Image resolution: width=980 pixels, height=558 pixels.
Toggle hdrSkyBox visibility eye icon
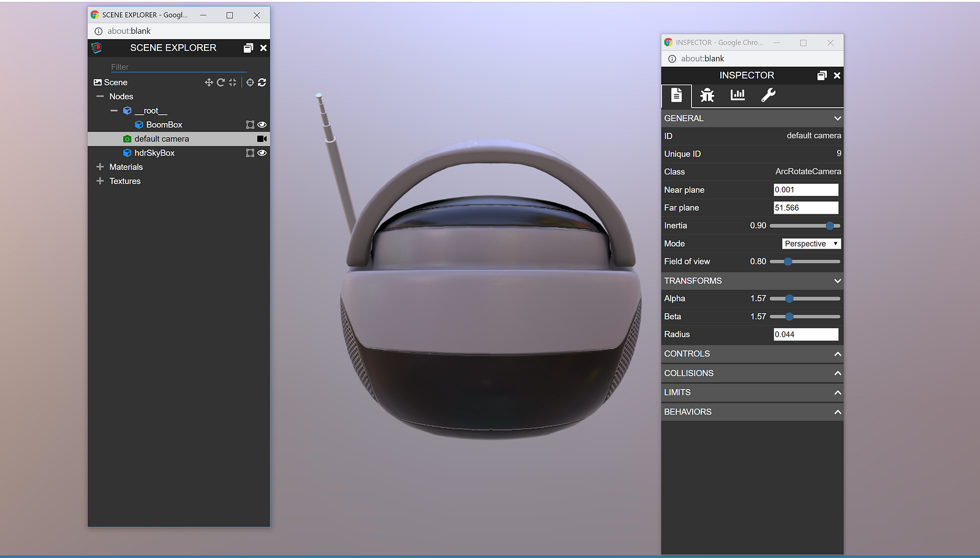coord(262,153)
